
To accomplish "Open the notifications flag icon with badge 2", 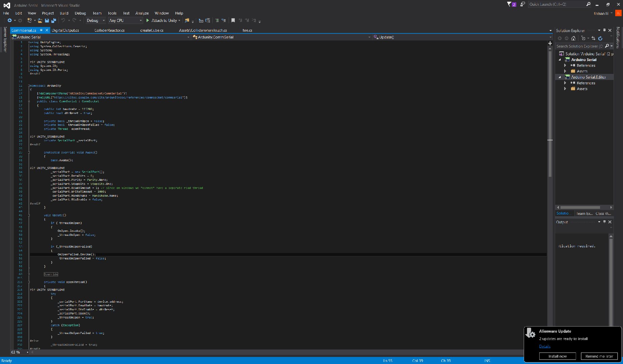I will point(512,4).
